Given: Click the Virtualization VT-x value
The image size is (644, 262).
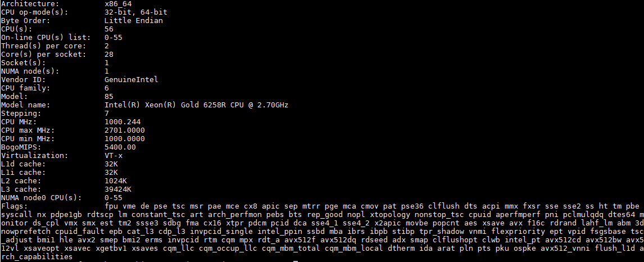Looking at the screenshot, I should [114, 156].
